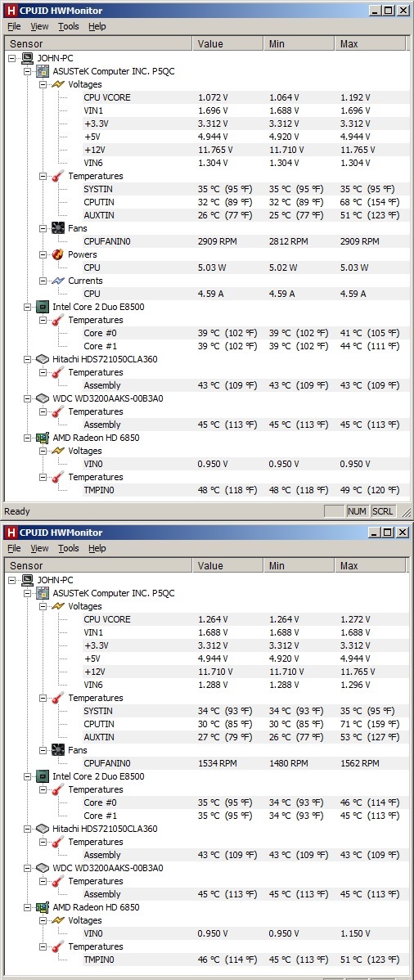This screenshot has height=980, width=414.
Task: Click WDC hard drive icon in the 1534 RPM window
Action: (x=43, y=868)
